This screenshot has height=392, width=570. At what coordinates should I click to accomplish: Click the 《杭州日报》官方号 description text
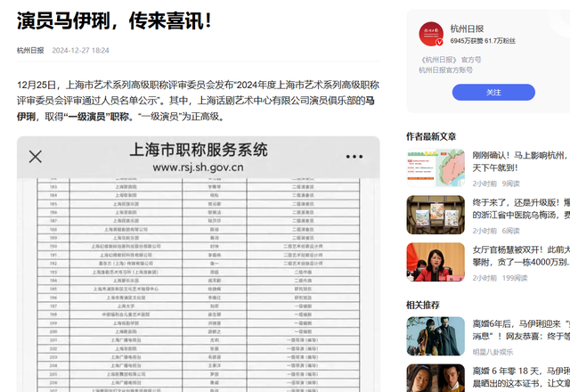(x=450, y=60)
